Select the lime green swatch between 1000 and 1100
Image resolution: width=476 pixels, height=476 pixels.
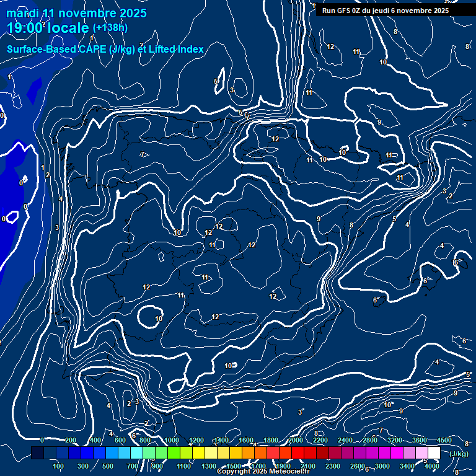(x=174, y=452)
